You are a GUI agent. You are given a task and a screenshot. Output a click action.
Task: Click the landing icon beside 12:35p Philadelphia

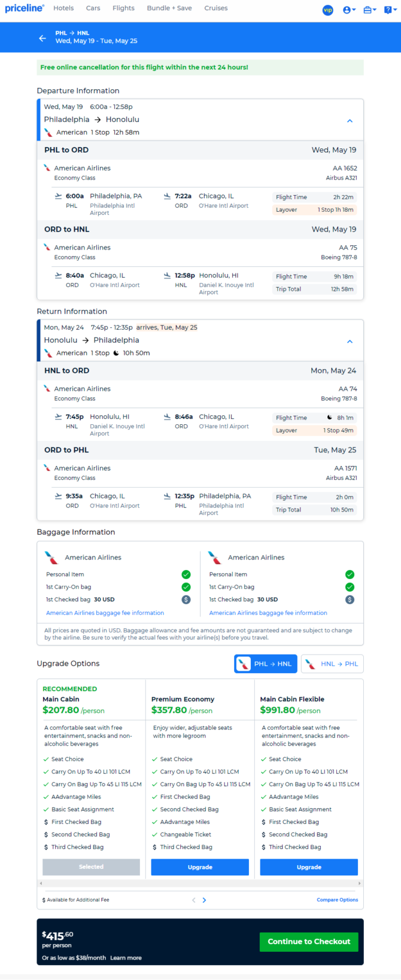click(x=167, y=496)
